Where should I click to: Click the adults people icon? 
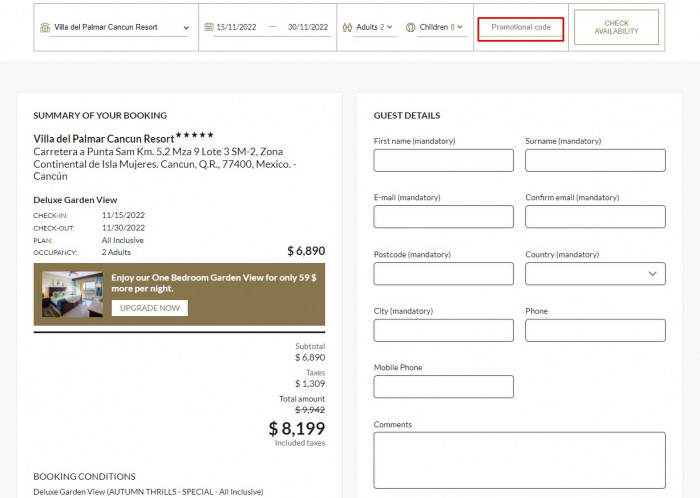pos(347,27)
